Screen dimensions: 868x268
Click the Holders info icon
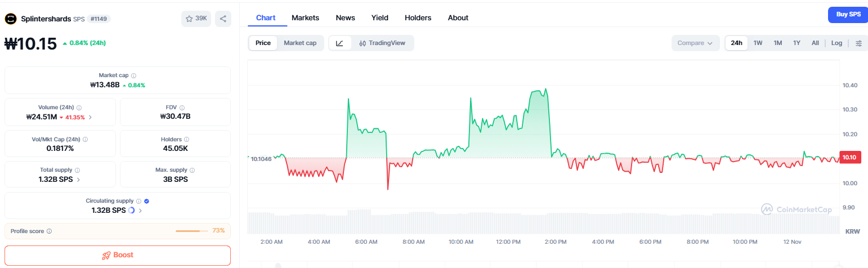coord(186,139)
